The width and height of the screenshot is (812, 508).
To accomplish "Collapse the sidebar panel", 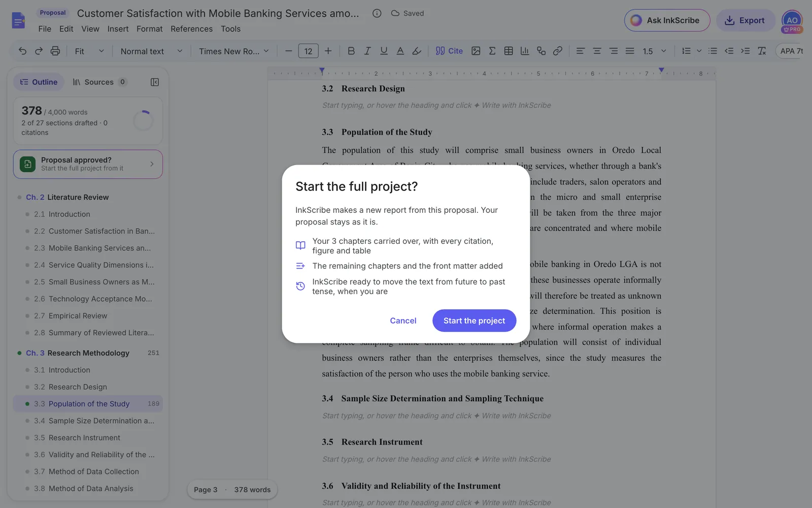I will 155,82.
